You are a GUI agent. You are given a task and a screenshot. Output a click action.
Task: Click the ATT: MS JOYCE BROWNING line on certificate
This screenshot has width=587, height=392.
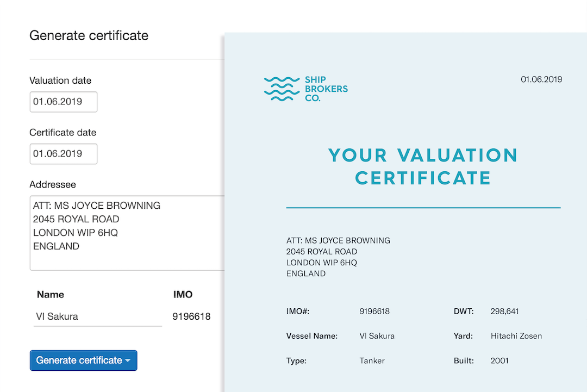point(339,241)
